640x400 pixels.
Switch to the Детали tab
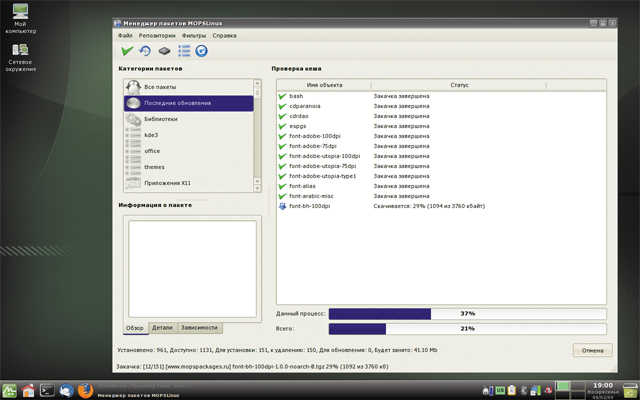[x=162, y=328]
